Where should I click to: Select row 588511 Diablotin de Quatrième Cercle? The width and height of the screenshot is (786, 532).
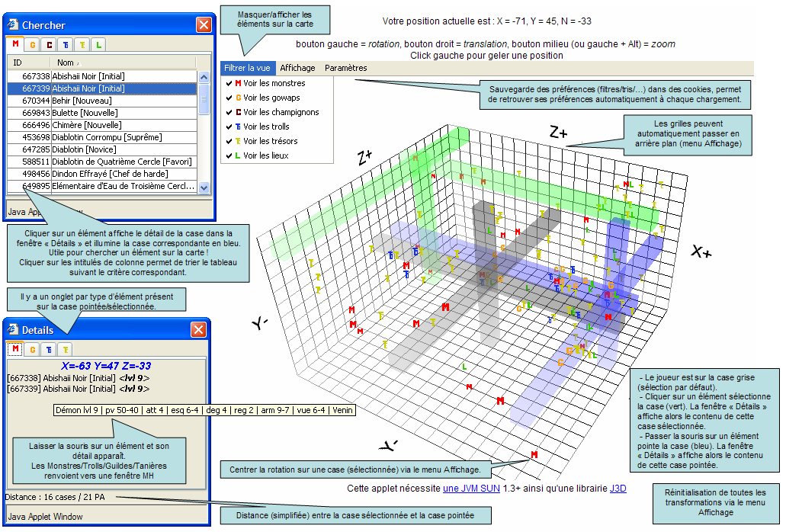(x=102, y=162)
